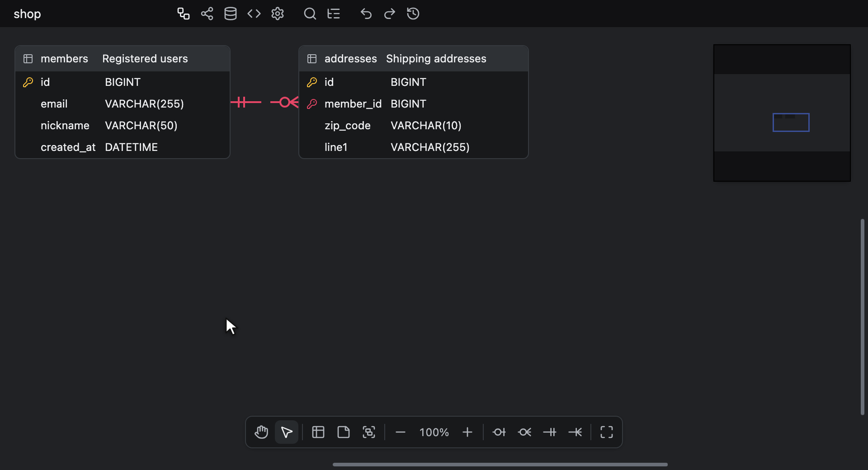Click the zoom-to-fit focus icon

point(369,432)
